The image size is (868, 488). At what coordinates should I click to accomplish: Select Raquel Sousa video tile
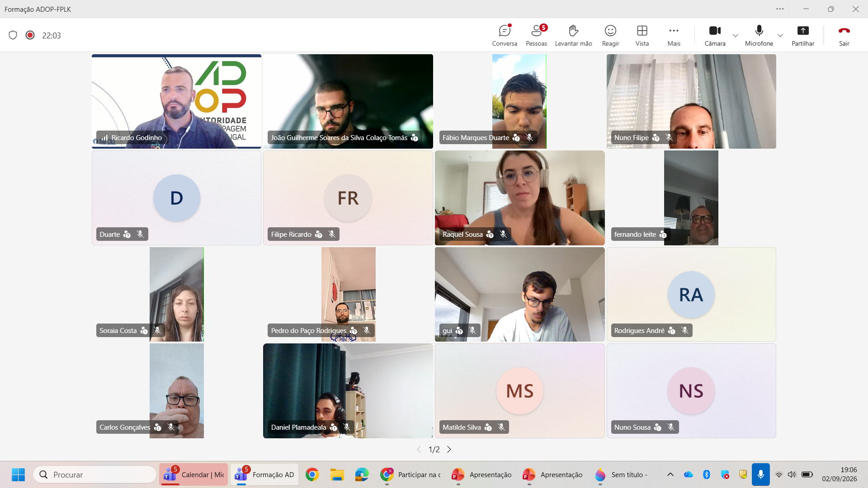click(519, 198)
